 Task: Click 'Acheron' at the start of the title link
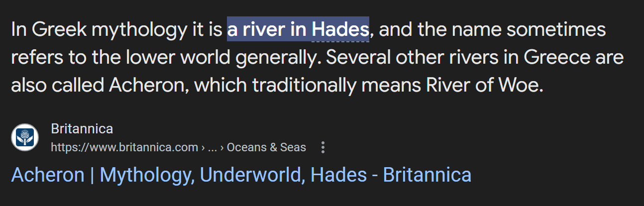(48, 175)
